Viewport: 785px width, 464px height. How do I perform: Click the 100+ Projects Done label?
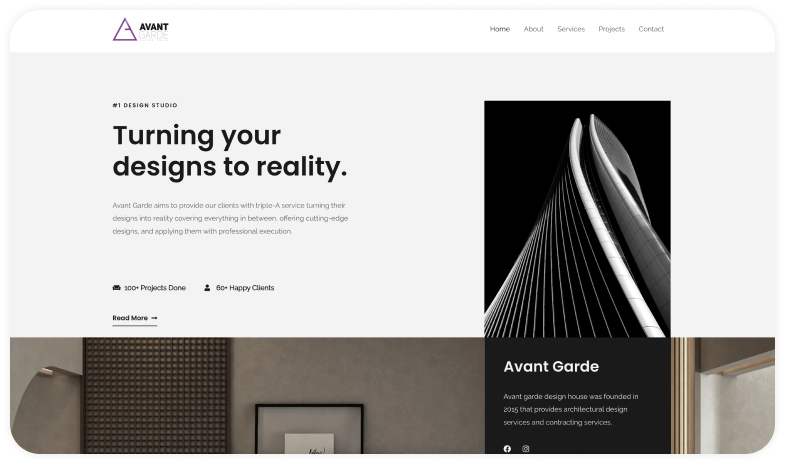pyautogui.click(x=155, y=288)
